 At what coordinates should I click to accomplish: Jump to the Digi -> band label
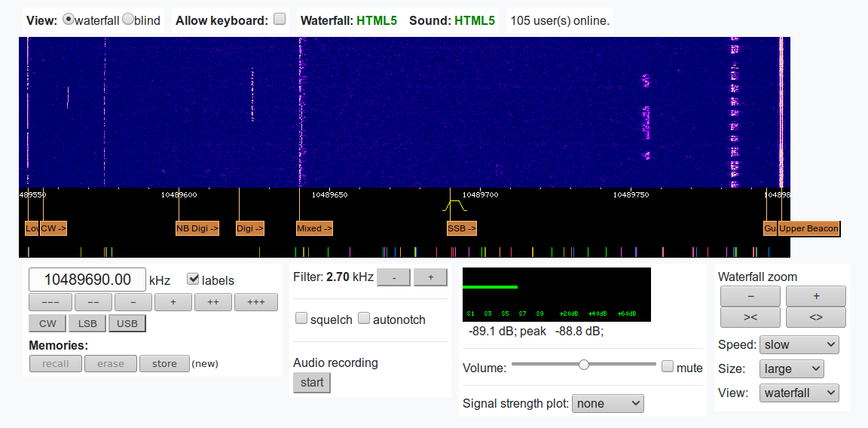coord(249,228)
